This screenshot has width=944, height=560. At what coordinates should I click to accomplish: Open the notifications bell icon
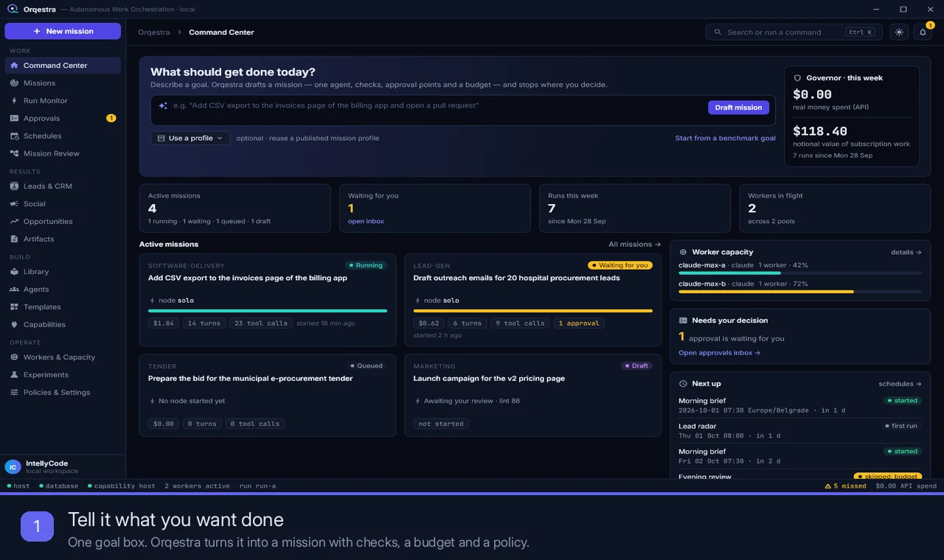coord(923,32)
